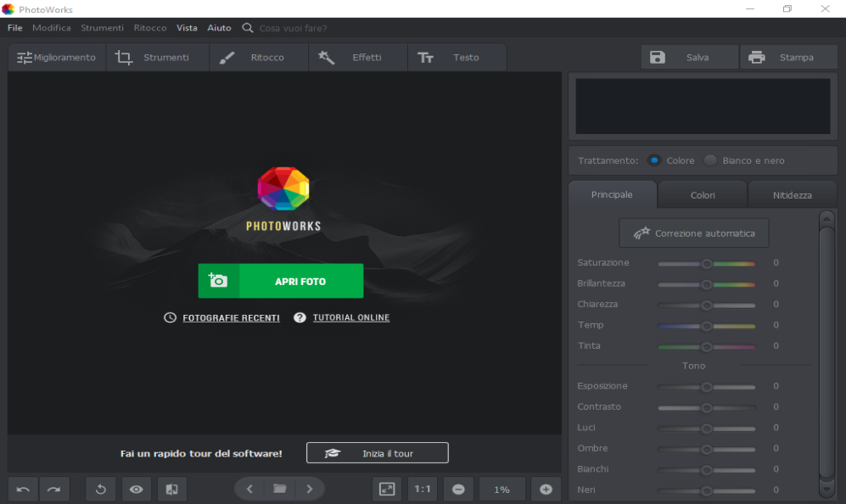This screenshot has height=504, width=846.
Task: Click the Saturazione slider
Action: 706,264
